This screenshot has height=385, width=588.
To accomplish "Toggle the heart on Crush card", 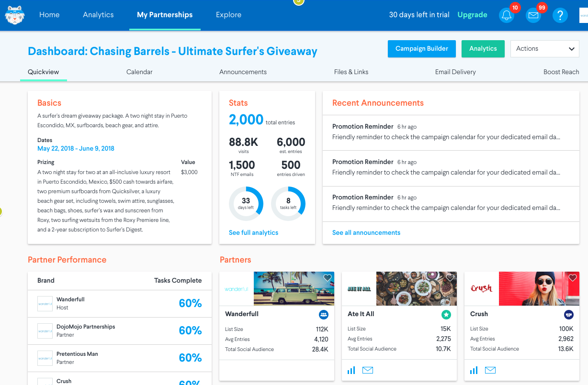I will (573, 278).
